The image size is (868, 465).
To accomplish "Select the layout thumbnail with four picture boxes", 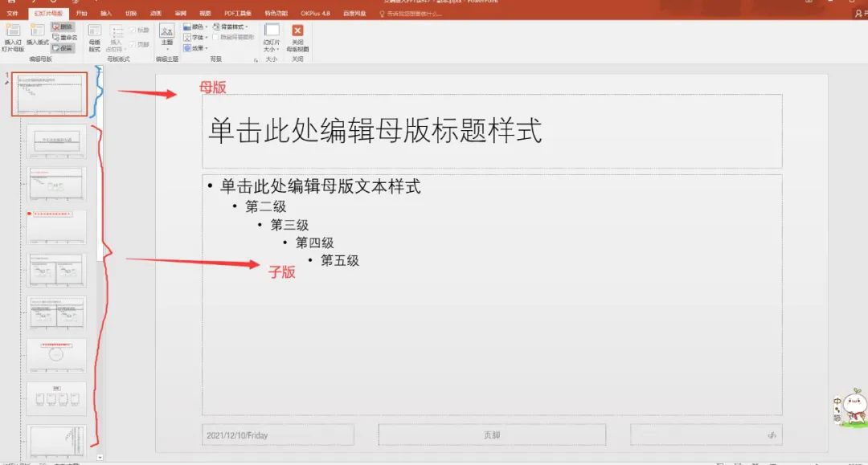I will coord(56,398).
